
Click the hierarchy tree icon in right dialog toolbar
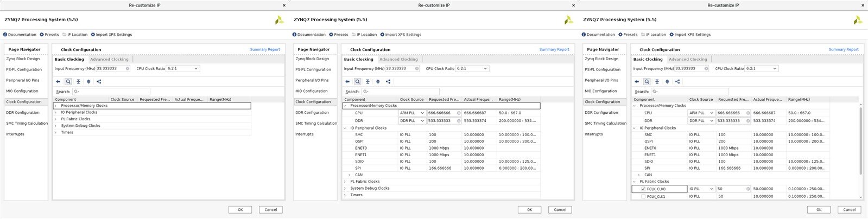coord(677,81)
